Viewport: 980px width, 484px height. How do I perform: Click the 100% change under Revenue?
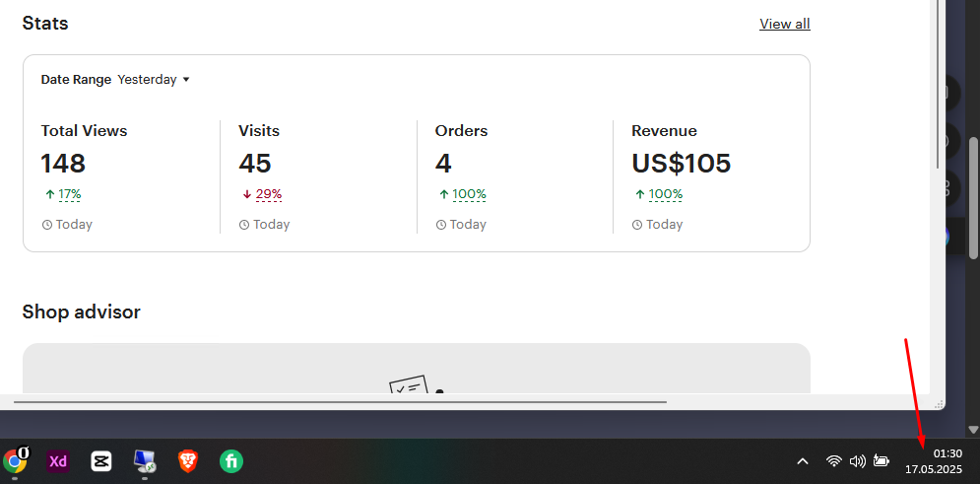[665, 194]
